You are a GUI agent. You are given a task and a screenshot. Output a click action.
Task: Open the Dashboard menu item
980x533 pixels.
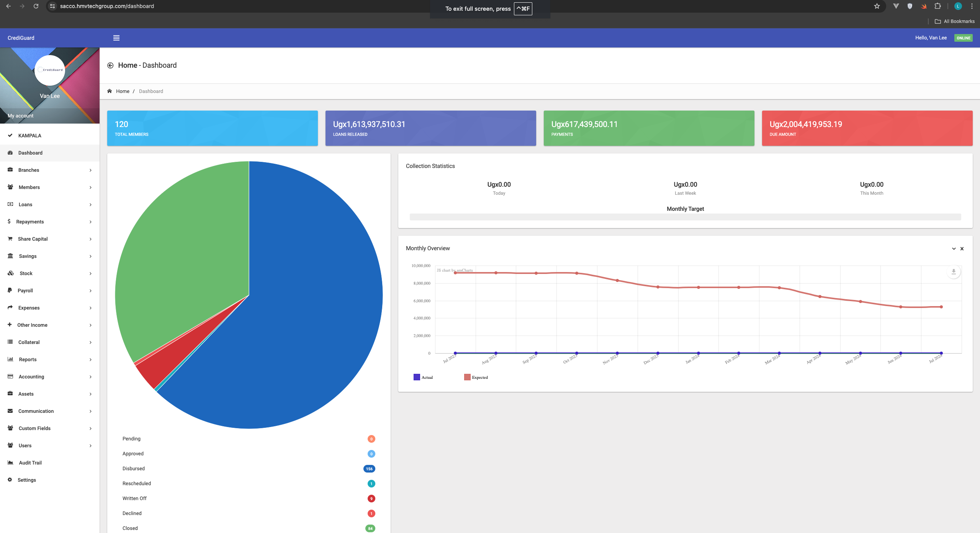pos(50,153)
